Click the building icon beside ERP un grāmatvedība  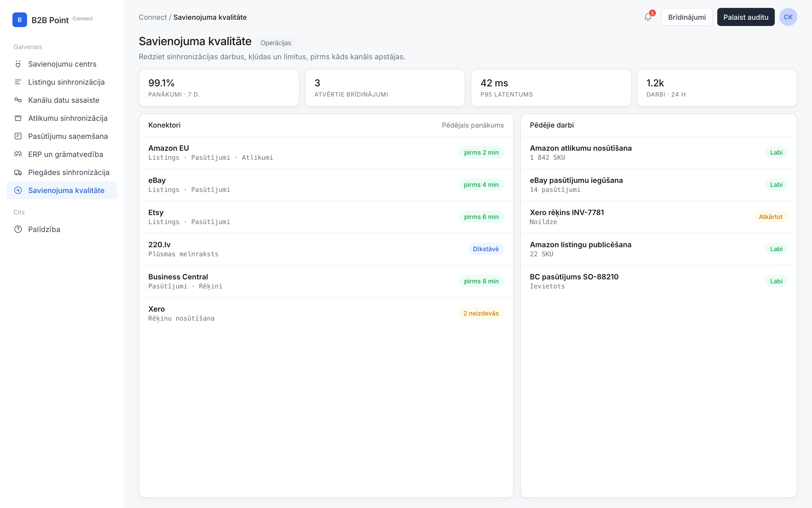tap(18, 154)
